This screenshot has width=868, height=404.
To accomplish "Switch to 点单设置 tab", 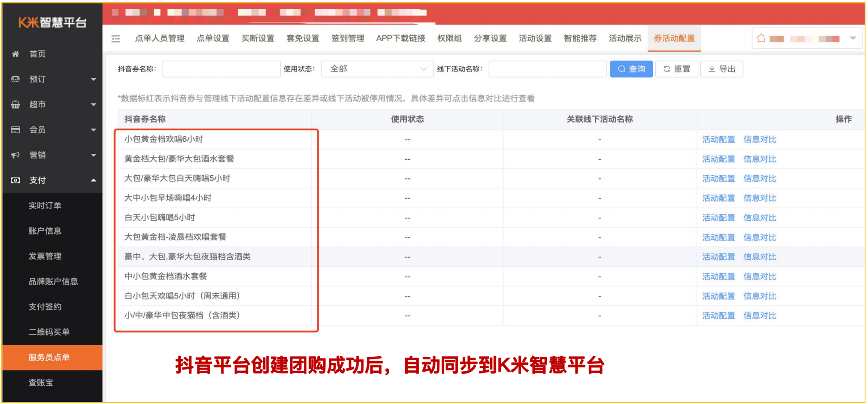I will coord(213,38).
